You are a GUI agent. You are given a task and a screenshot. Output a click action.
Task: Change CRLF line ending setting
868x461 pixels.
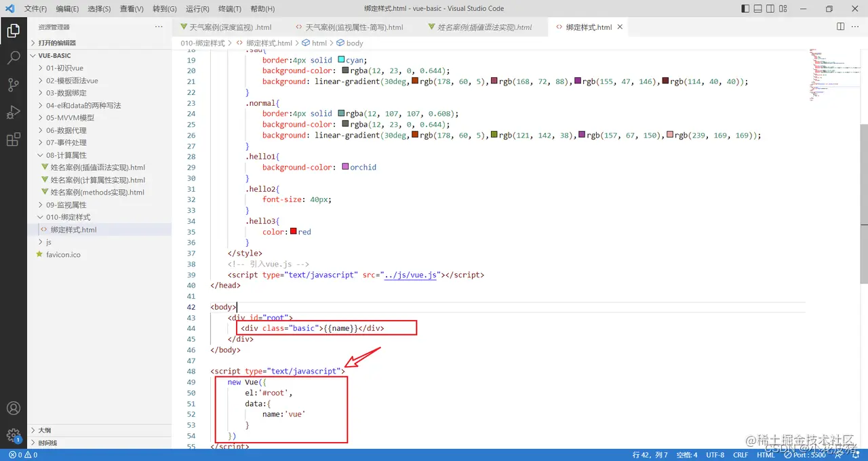(741, 455)
